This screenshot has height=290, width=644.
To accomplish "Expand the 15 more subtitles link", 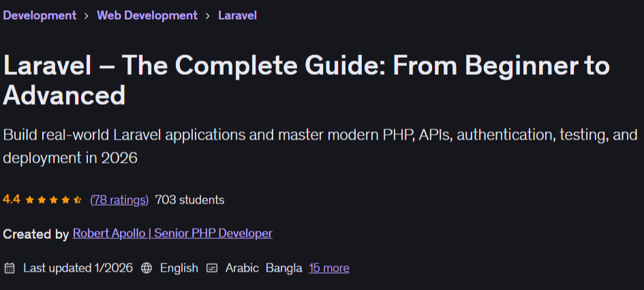I will coord(329,268).
